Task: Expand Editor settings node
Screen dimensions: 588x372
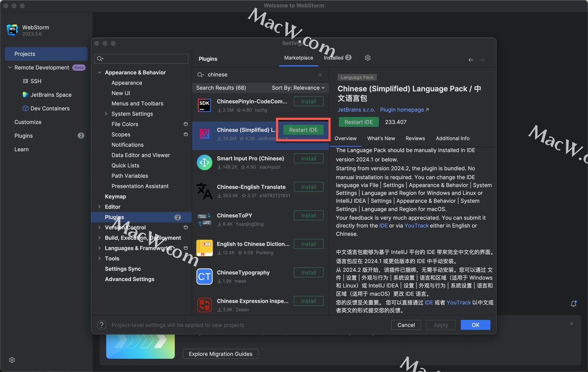Action: pyautogui.click(x=100, y=207)
